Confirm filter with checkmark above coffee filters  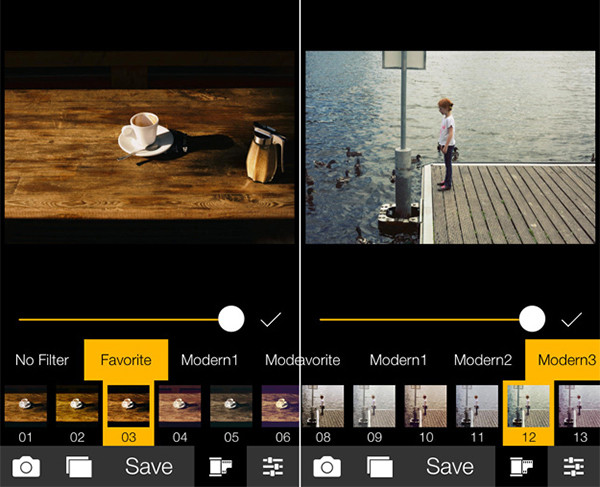270,320
